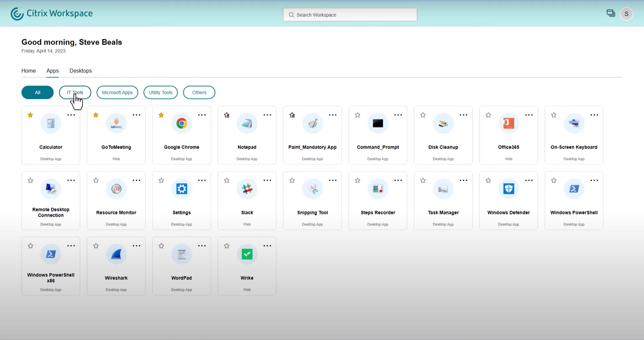This screenshot has width=644, height=340.
Task: Open Settings card three-dot menu
Action: click(x=202, y=180)
